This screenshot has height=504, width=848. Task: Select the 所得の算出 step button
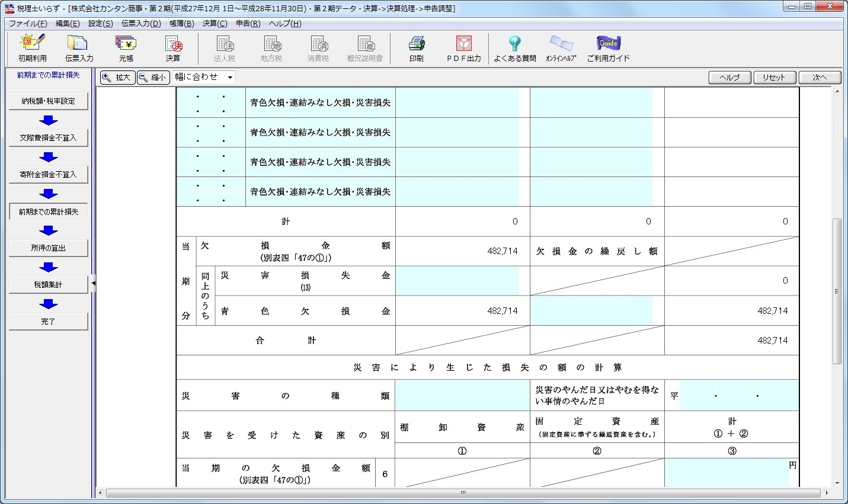click(48, 248)
